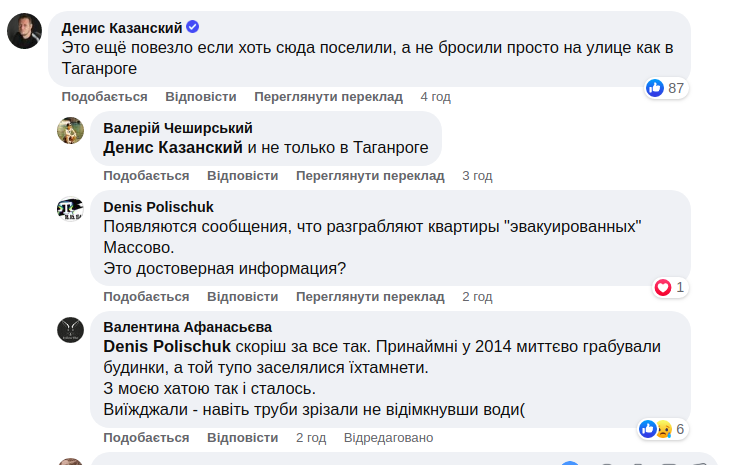Screen dimensions: 736x465
Task: Like Denis Polischuk's comment via Подобається
Action: click(146, 297)
